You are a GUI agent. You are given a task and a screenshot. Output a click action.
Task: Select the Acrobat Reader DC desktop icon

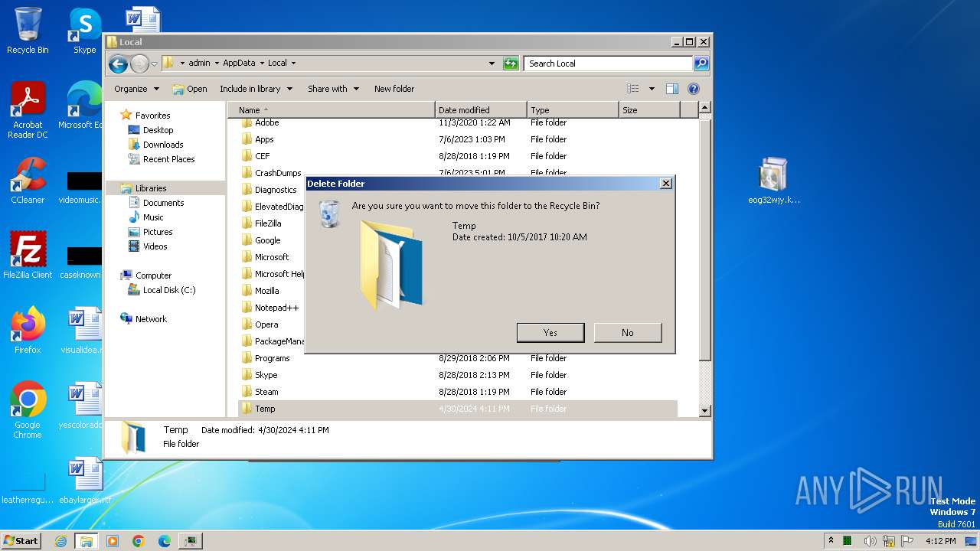pyautogui.click(x=28, y=110)
